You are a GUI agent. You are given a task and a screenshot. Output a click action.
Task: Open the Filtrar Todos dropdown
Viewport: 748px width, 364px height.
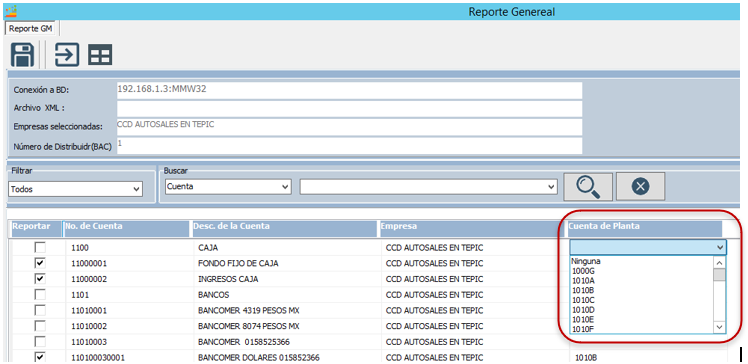[x=75, y=189]
